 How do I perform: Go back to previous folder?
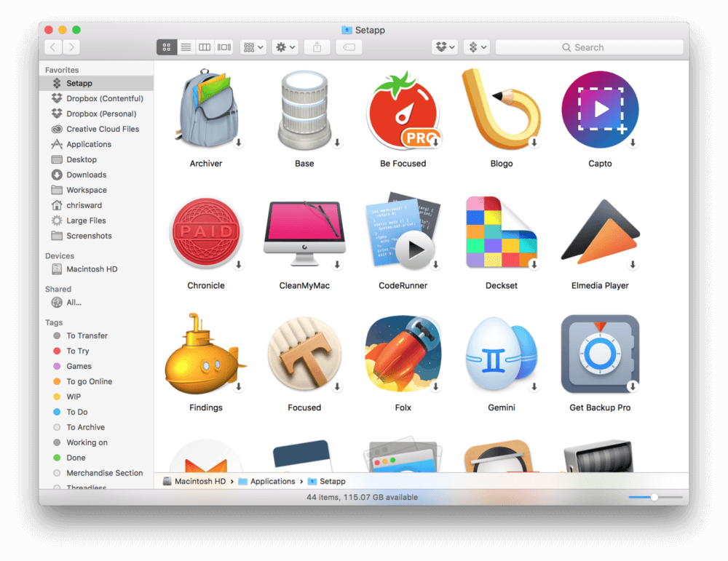(x=53, y=47)
